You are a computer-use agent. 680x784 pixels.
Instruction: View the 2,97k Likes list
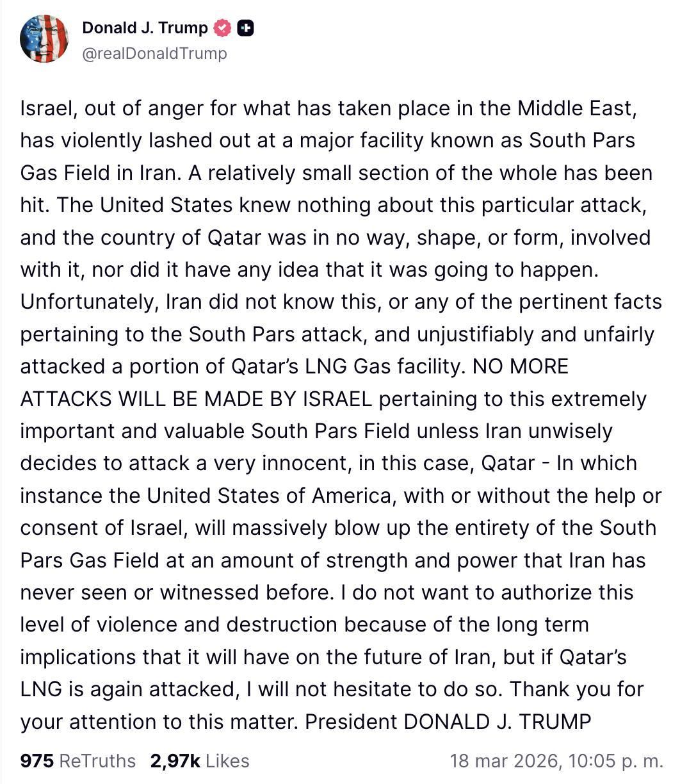(x=199, y=760)
